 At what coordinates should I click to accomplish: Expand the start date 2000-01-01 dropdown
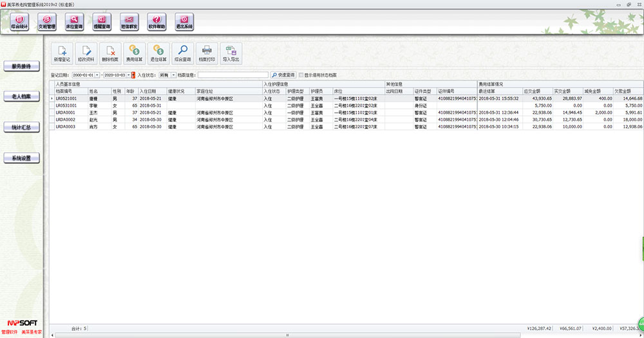[x=97, y=75]
